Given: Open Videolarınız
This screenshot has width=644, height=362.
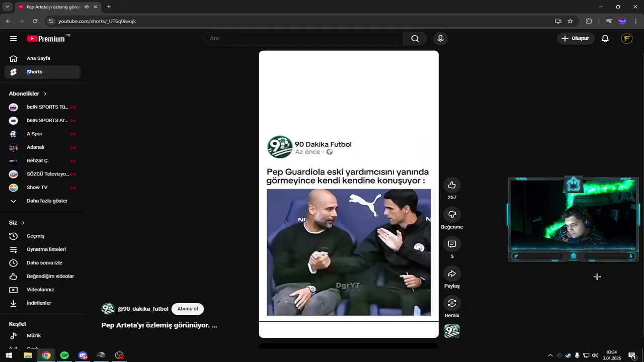Looking at the screenshot, I should coord(42,290).
